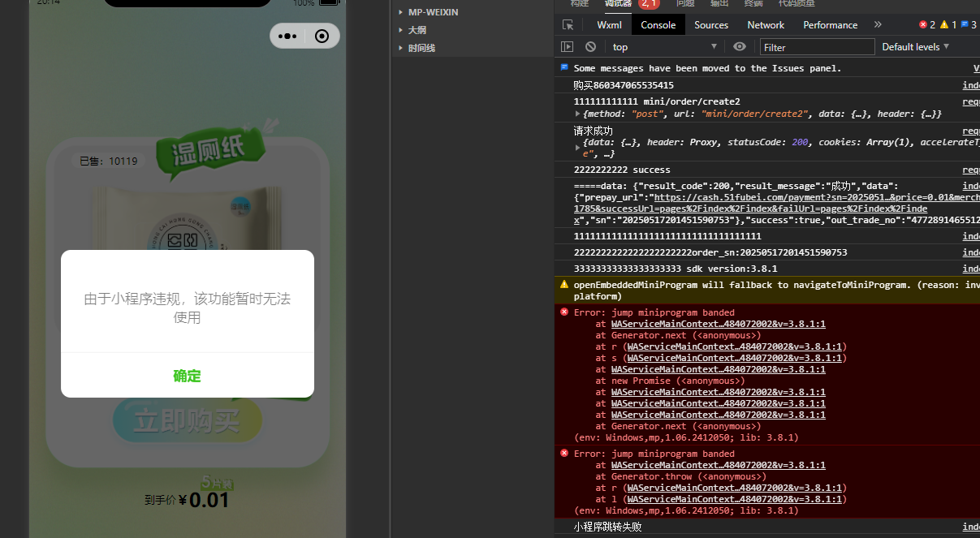Click the ¥0.01 price text
The image size is (980, 538).
coord(204,499)
